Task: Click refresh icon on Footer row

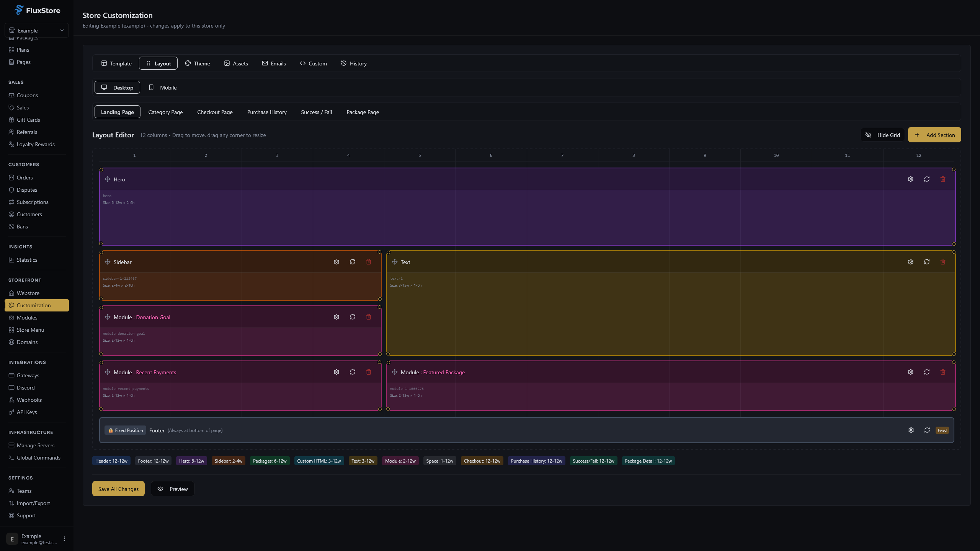Action: pyautogui.click(x=927, y=430)
